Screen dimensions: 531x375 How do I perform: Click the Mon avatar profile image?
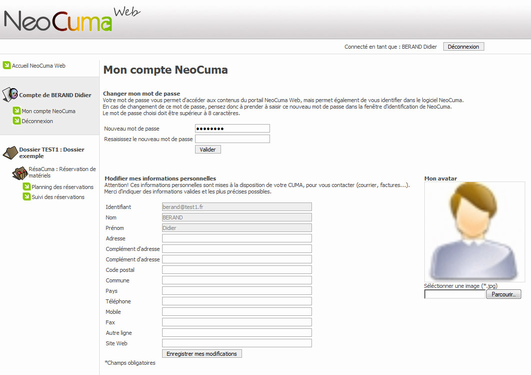pyautogui.click(x=474, y=231)
